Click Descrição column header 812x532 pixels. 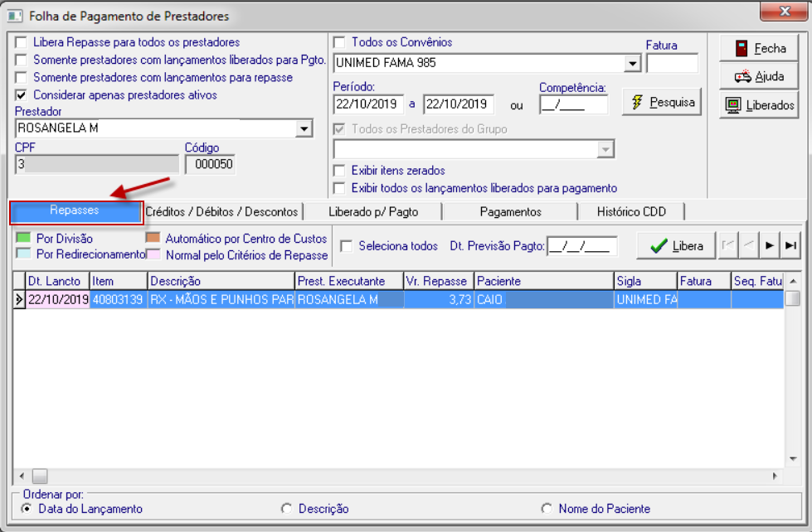point(221,282)
